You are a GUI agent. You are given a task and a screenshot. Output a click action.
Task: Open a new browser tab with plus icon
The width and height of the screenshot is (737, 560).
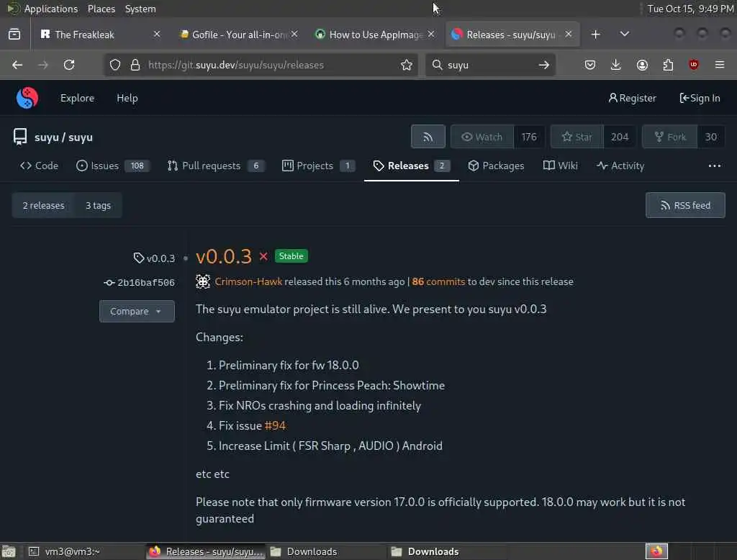595,35
